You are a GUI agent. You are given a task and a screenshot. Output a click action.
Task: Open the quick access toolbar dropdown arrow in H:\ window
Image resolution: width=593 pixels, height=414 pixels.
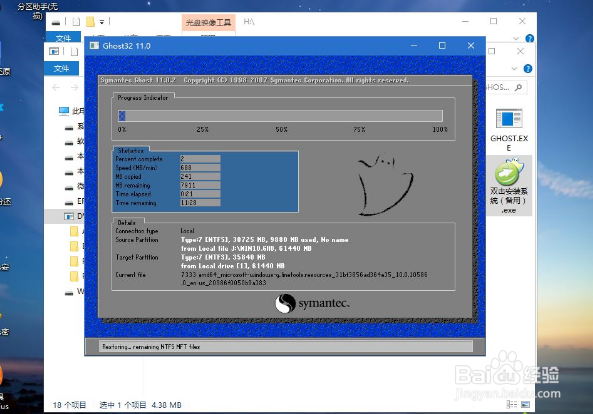(x=102, y=22)
